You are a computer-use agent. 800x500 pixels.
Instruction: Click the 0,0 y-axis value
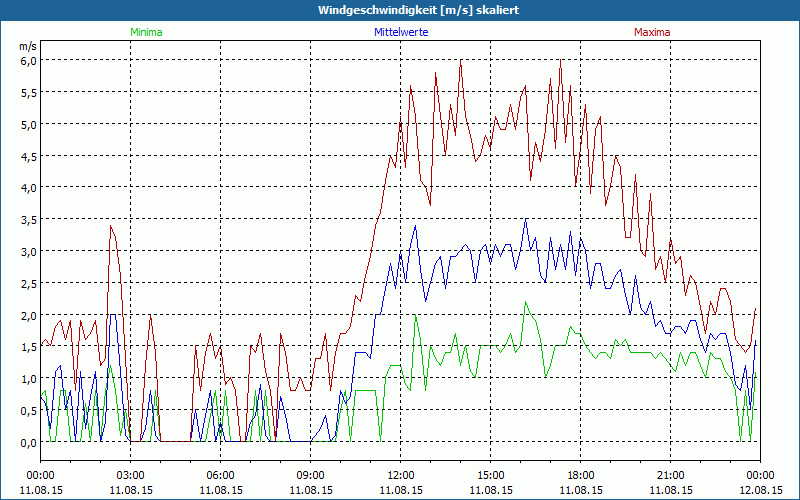point(29,443)
